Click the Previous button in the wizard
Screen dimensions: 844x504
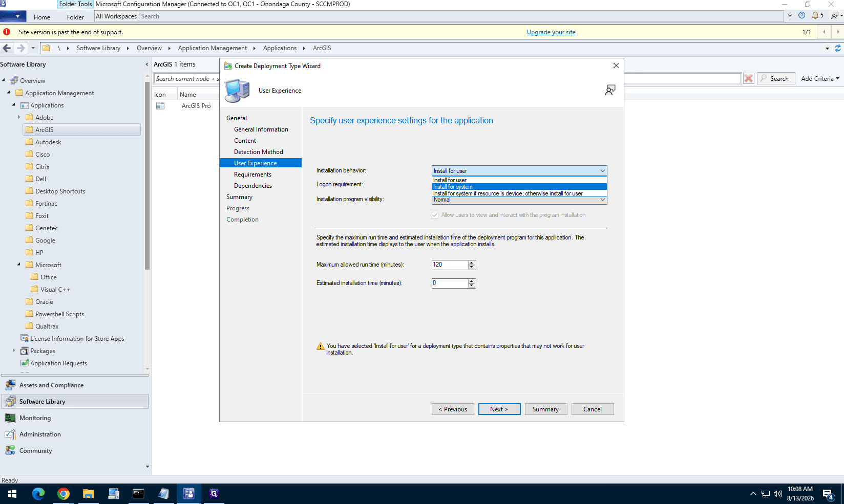(x=453, y=409)
